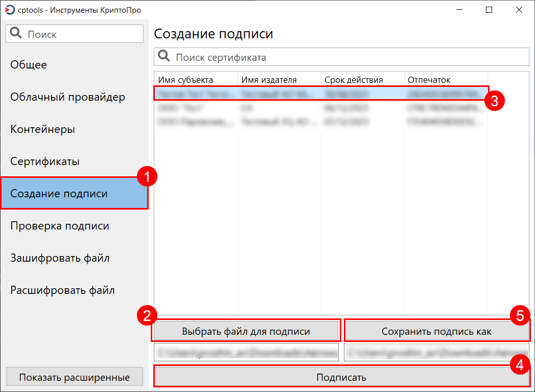Open the Зашифровать файл section
This screenshot has width=535, height=392.
(60, 258)
